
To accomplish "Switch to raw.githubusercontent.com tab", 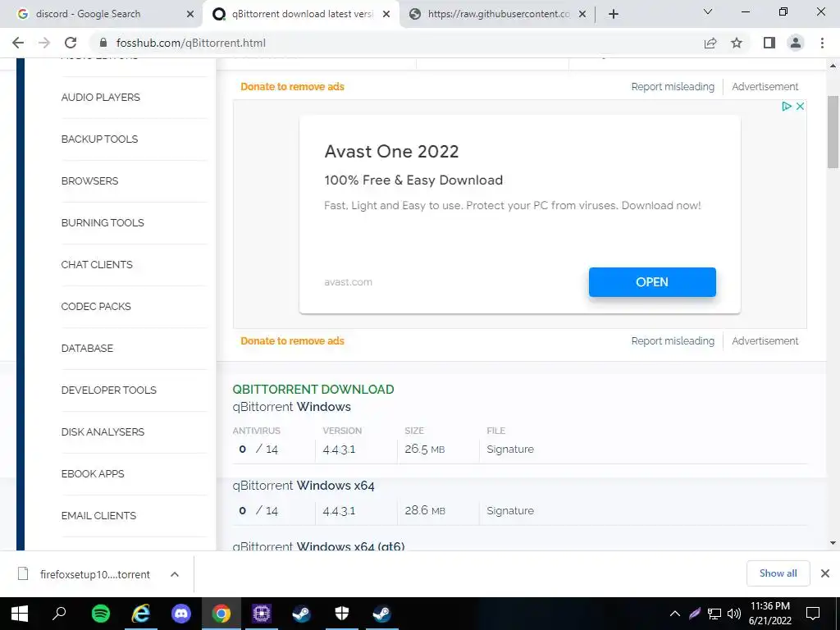I will (x=491, y=14).
